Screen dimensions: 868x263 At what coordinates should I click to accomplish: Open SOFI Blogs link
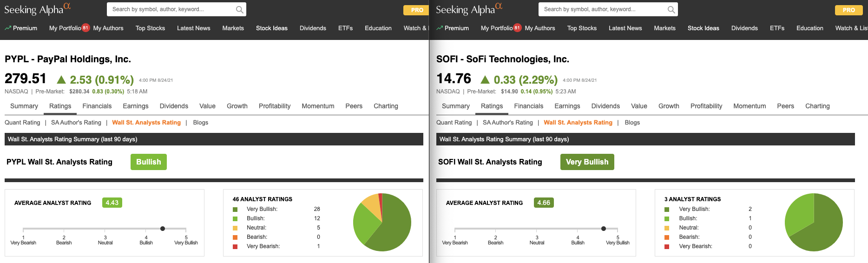pyautogui.click(x=632, y=122)
